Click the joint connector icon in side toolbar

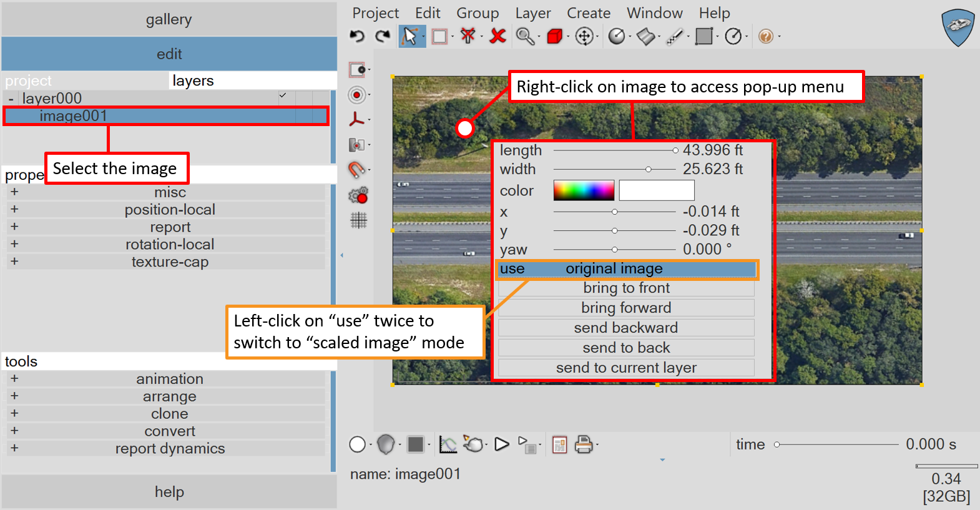(356, 145)
